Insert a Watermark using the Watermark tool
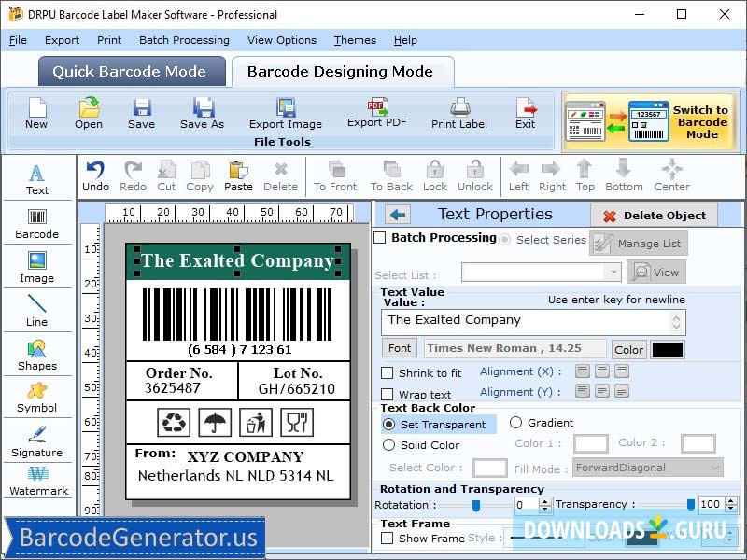 pos(37,483)
